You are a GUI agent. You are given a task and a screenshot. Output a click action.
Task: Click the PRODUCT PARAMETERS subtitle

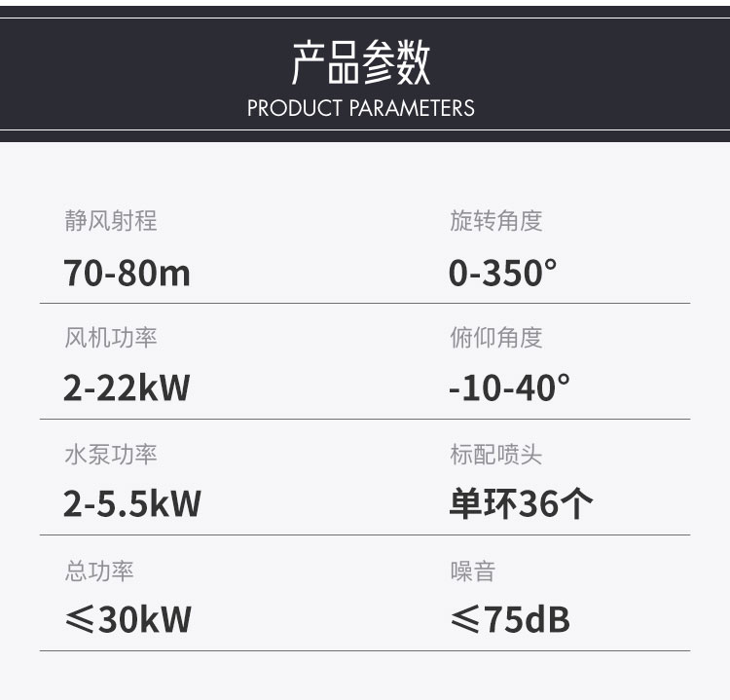(361, 107)
